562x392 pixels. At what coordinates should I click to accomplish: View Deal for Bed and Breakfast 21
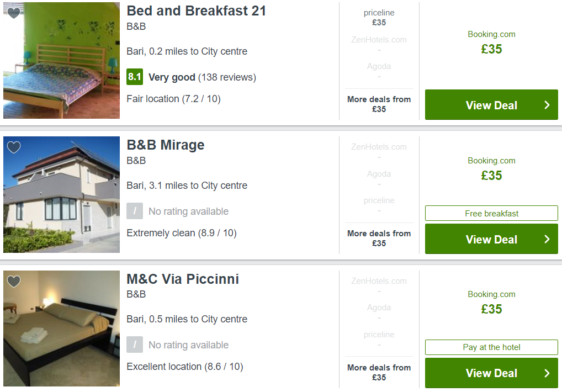pyautogui.click(x=491, y=105)
